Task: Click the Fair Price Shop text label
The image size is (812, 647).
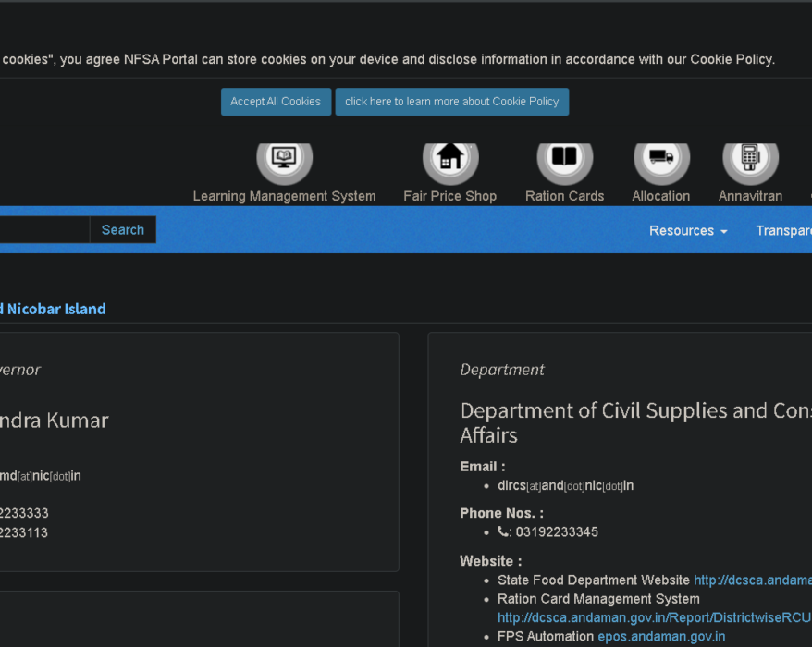Action: tap(449, 196)
